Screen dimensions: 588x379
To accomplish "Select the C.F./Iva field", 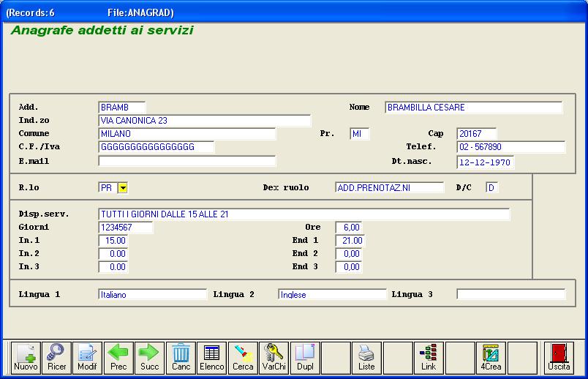I will 157,147.
